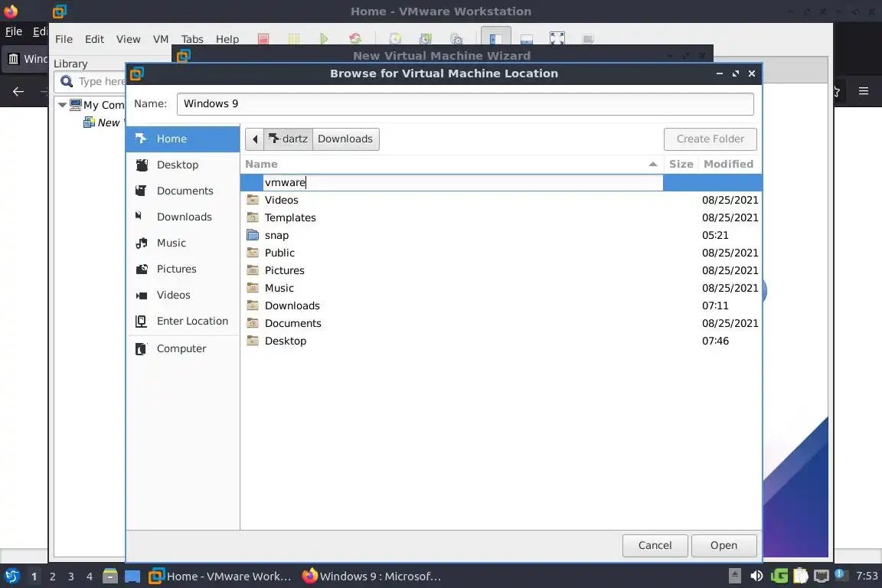882x588 pixels.
Task: Click the take snapshot toolbar icon
Action: click(395, 39)
